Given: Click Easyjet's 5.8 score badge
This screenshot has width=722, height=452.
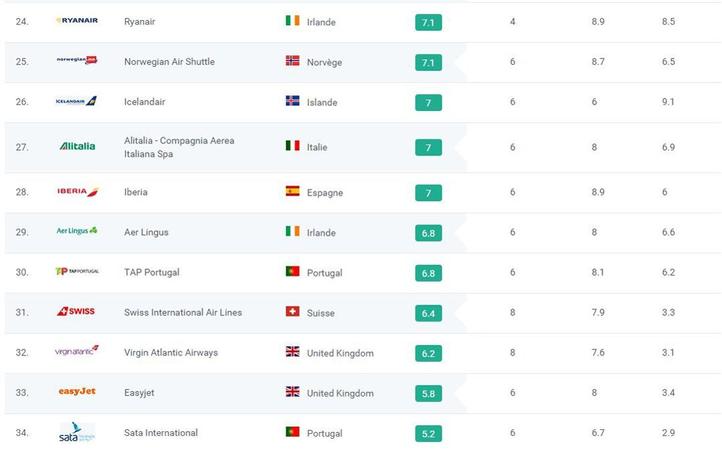Looking at the screenshot, I should point(428,393).
